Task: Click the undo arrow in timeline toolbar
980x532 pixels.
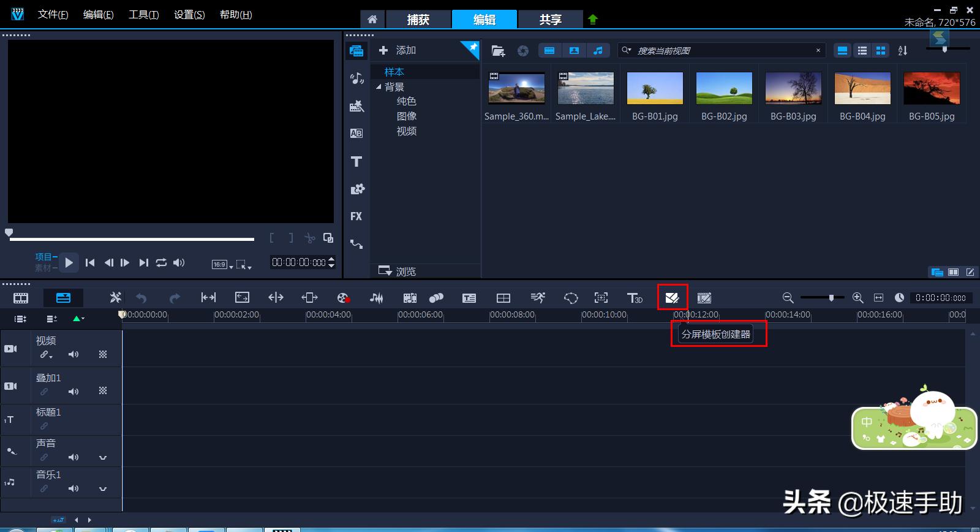Action: tap(141, 298)
